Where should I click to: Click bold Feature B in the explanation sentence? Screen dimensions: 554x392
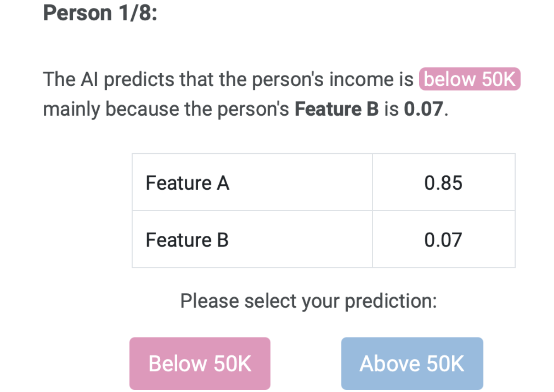(337, 109)
